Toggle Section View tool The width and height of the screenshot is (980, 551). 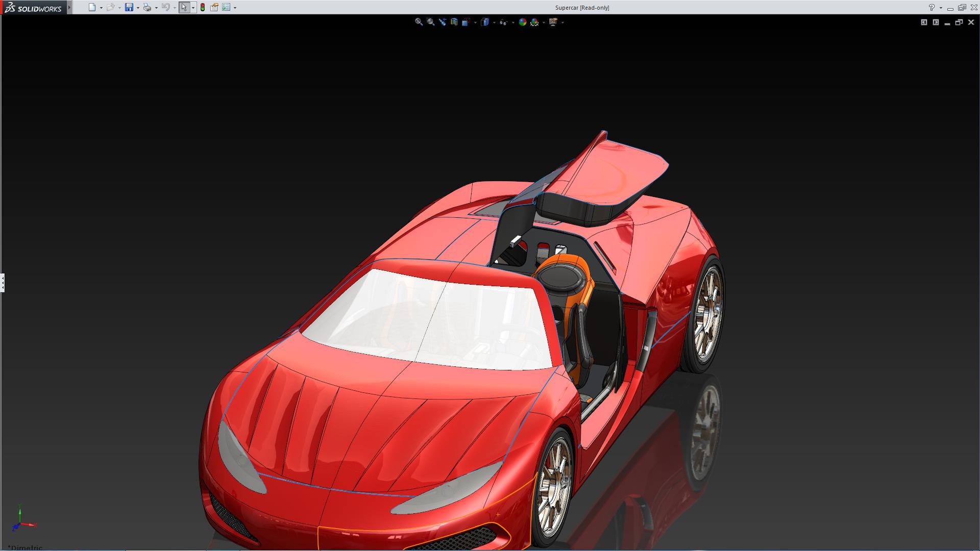point(454,22)
